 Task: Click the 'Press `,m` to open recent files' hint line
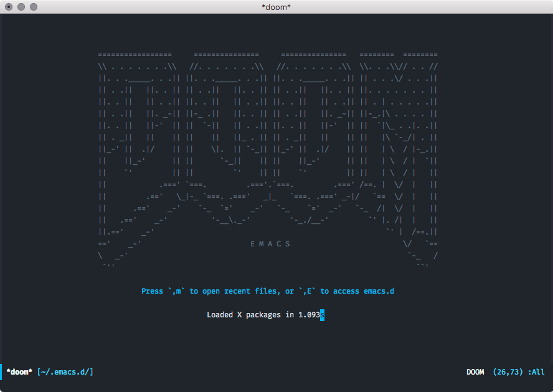[268, 291]
